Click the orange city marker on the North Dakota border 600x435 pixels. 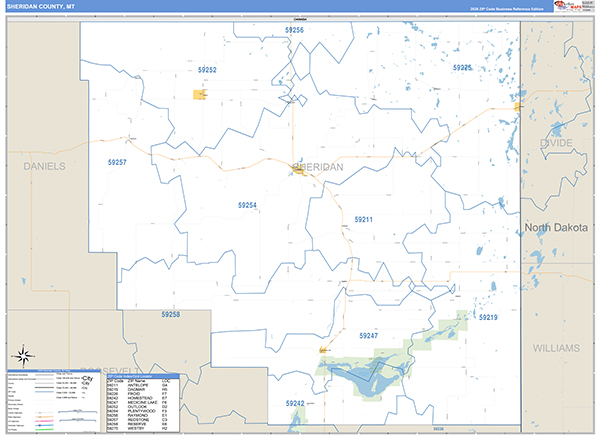pyautogui.click(x=517, y=107)
